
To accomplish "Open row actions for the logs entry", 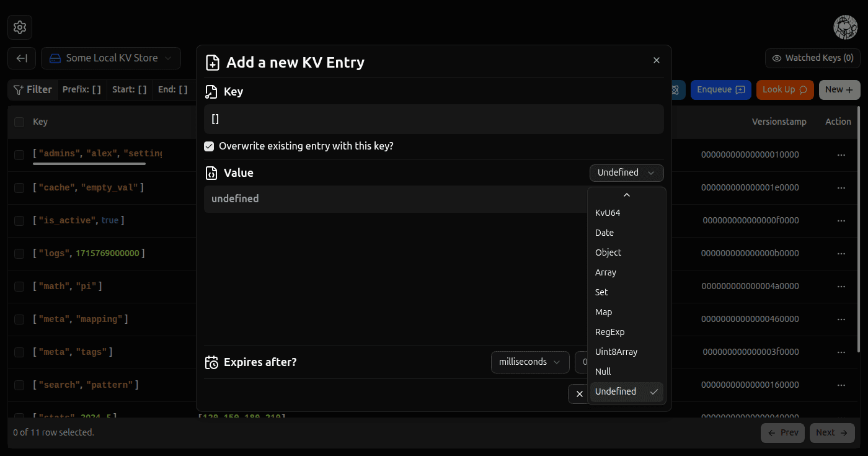I will [841, 253].
